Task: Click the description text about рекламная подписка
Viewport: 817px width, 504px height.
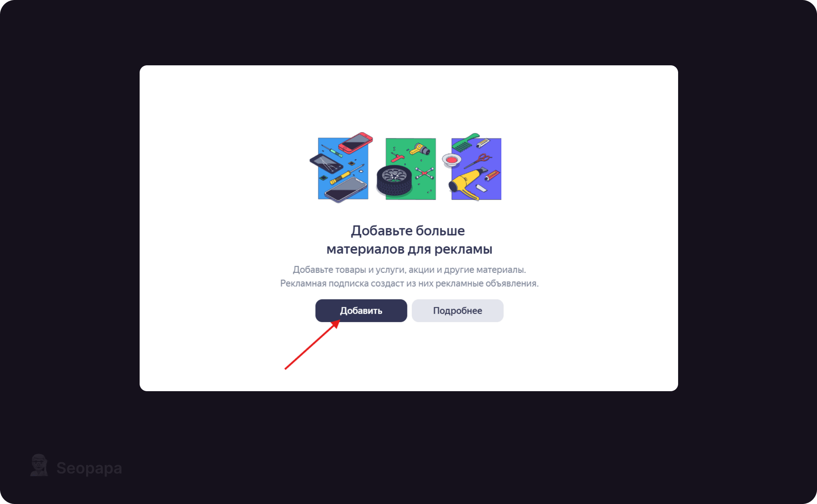Action: [409, 276]
